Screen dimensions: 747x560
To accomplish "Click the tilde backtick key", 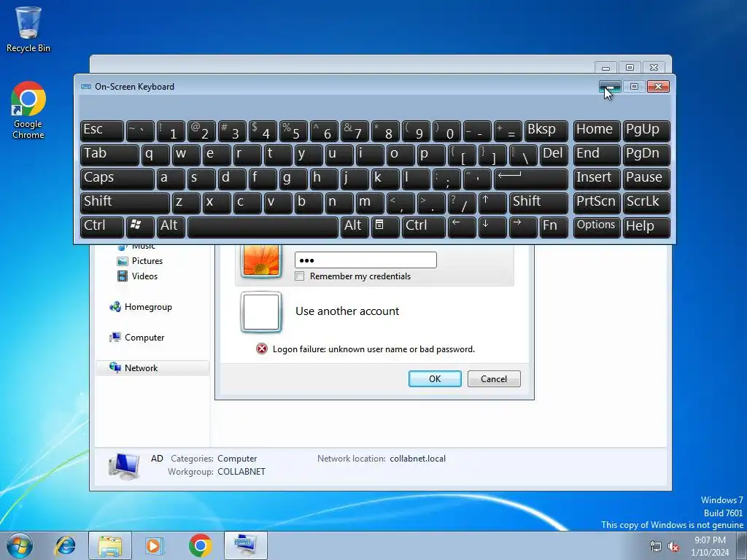I will pos(140,131).
